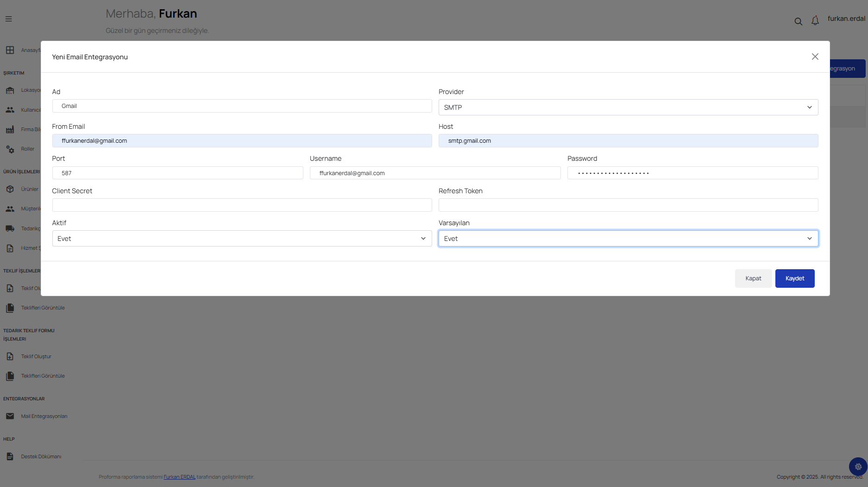Click the Mail Entegrasyonları envelope icon
868x487 pixels.
10,416
